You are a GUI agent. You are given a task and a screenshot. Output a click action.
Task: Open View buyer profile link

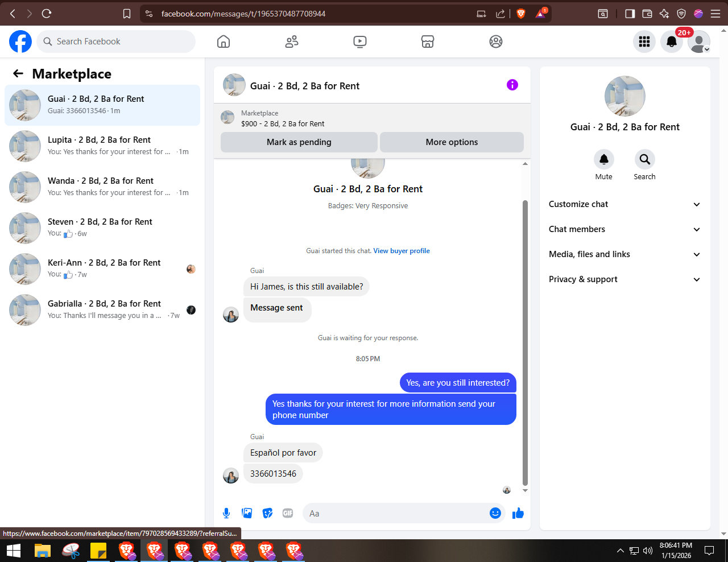tap(402, 251)
